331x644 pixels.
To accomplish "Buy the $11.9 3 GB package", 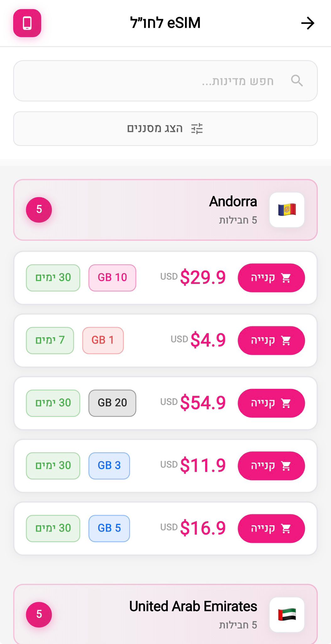I will coord(271,465).
